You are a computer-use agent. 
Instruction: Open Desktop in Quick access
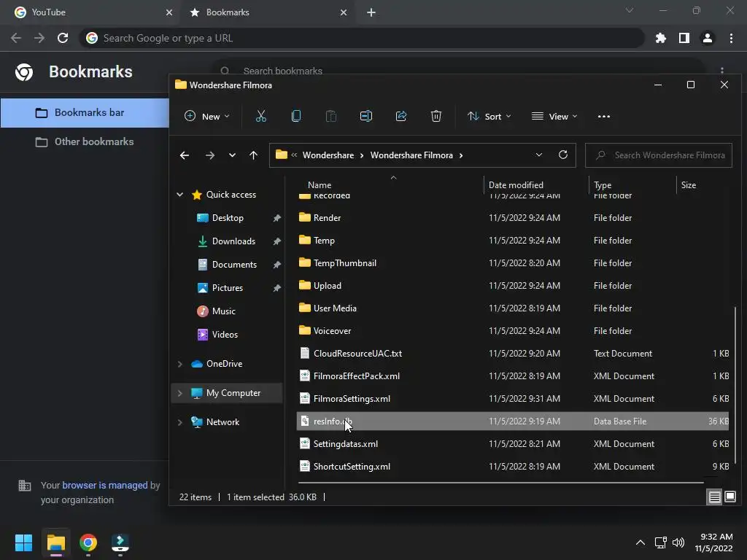228,218
